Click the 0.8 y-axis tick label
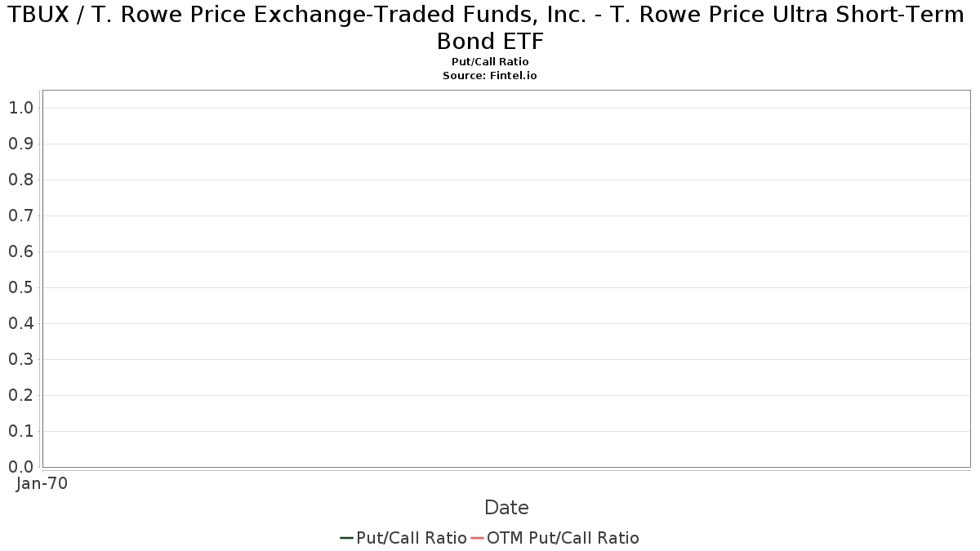980x551 pixels. [20, 180]
